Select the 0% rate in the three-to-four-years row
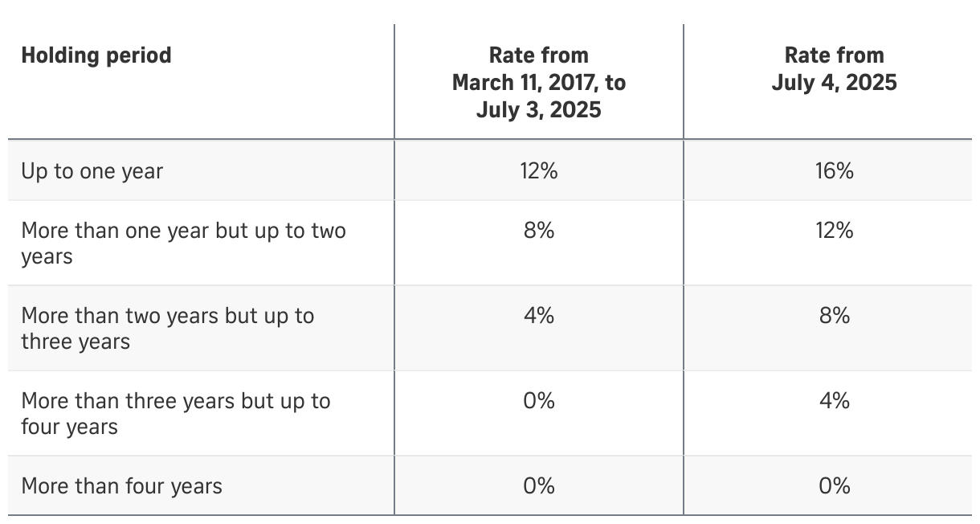980x524 pixels. tap(539, 401)
